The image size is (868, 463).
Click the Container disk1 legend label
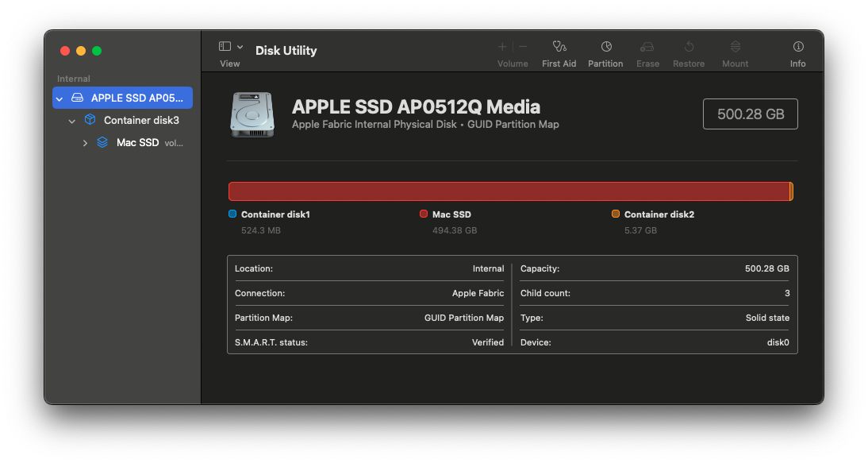275,214
